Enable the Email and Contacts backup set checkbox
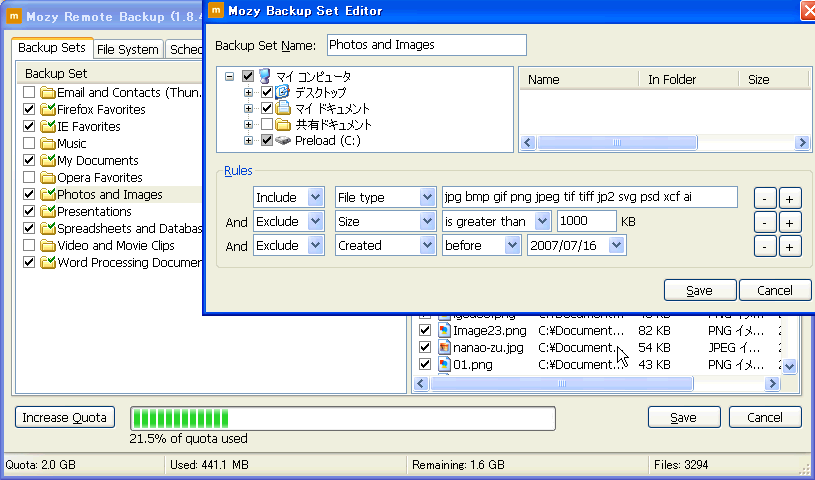Image resolution: width=815 pixels, height=480 pixels. (29, 93)
